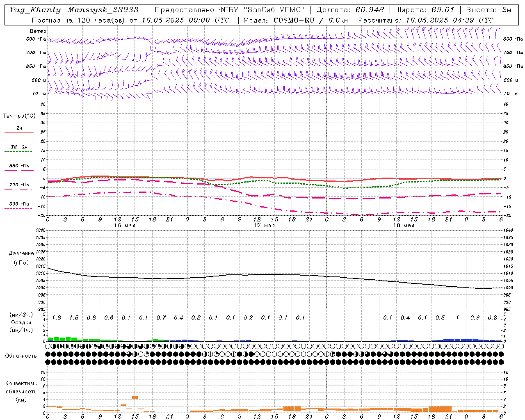Click the Высота: 2м header field
The image size is (525, 420).
pos(488,9)
